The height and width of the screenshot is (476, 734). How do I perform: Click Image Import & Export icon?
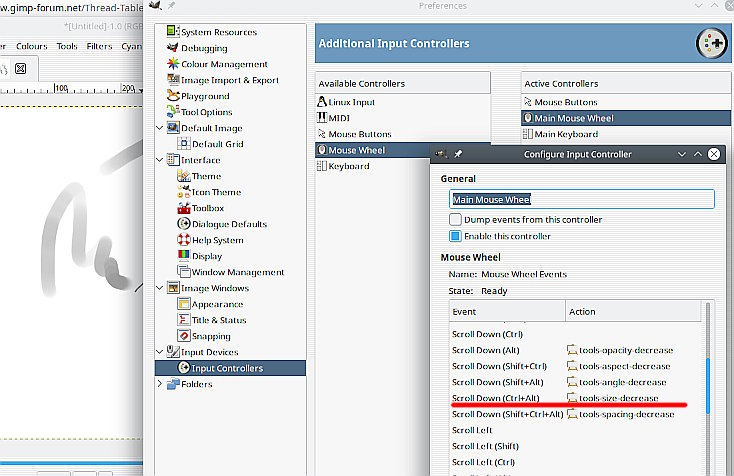173,79
